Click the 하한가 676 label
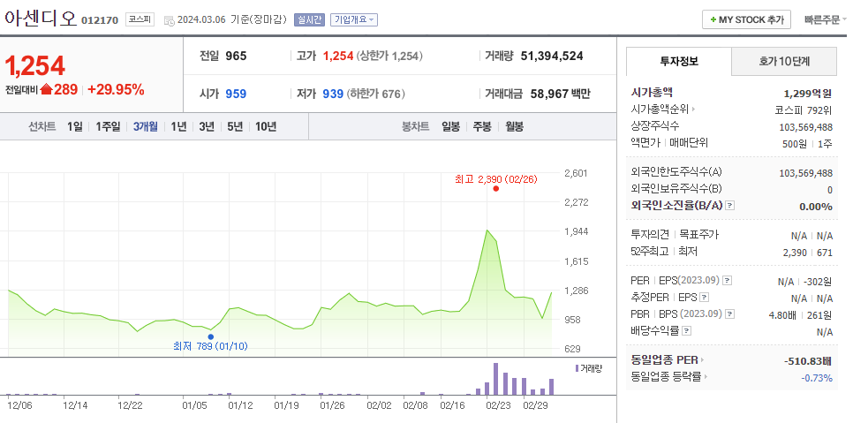The image size is (868, 423). click(376, 94)
